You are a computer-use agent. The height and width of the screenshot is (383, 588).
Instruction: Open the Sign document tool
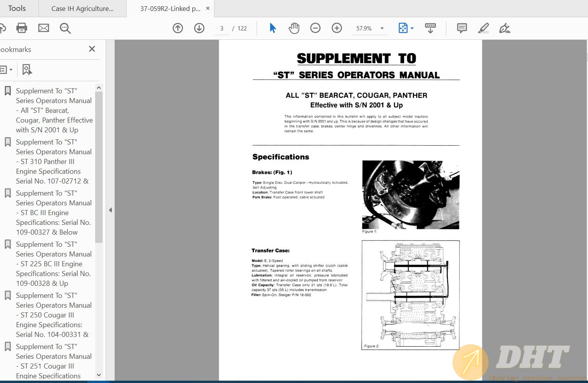click(x=505, y=28)
